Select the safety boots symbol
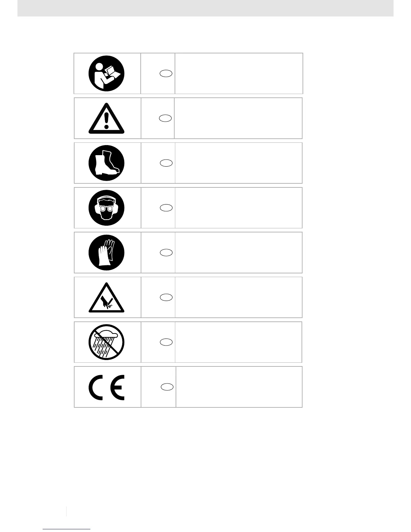 coord(106,163)
